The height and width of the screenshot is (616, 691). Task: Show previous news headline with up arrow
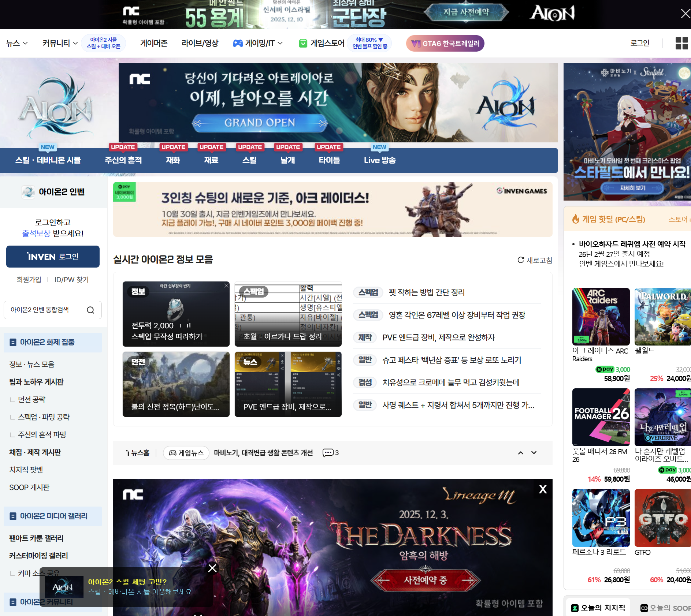tap(520, 453)
